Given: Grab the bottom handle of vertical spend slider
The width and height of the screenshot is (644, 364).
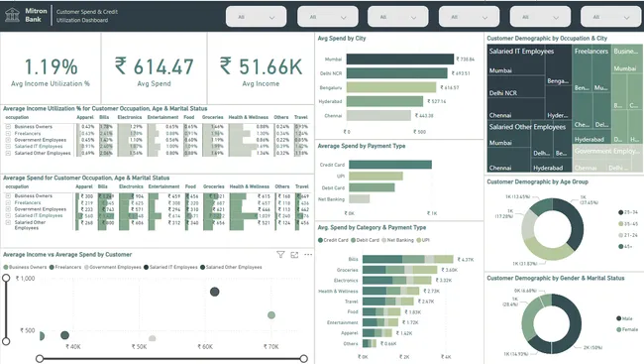Looking at the screenshot, I should 6,341.
